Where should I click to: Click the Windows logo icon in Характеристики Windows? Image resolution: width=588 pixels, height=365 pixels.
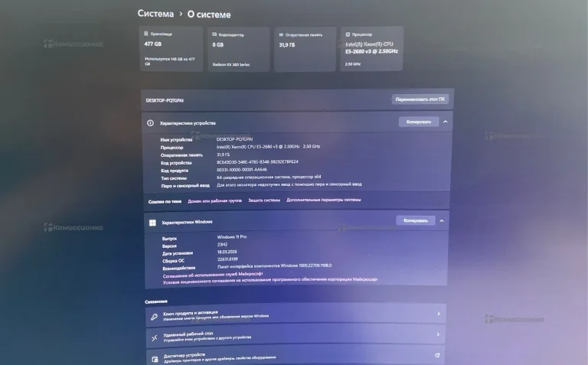152,223
